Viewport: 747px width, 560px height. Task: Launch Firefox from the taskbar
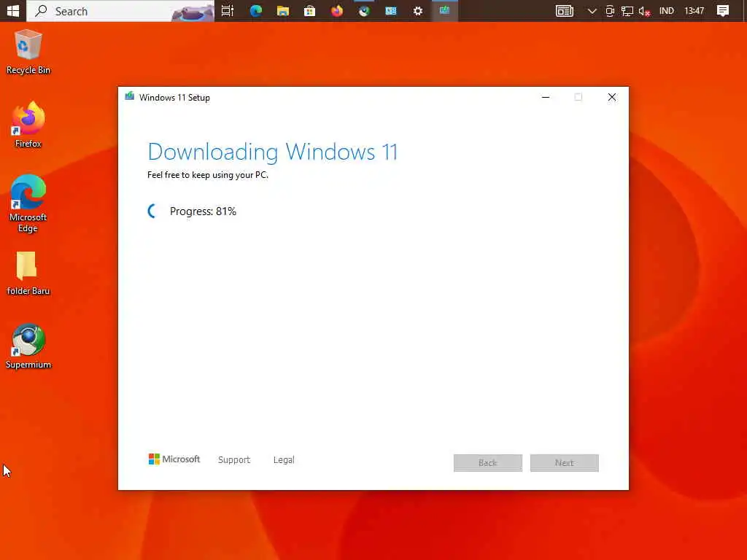coord(337,10)
